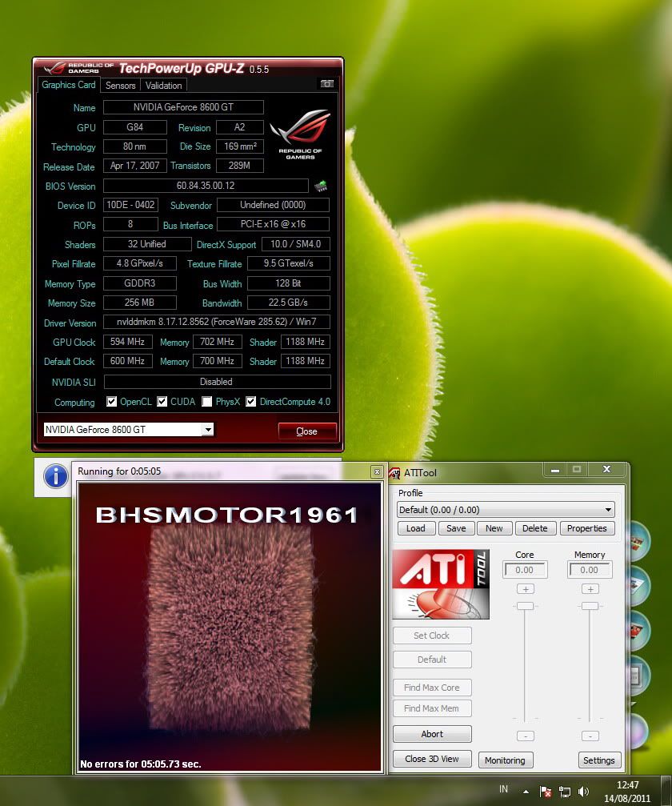Click the Bus Interface value 'PCI-E x16 @ x16'

[x=274, y=224]
